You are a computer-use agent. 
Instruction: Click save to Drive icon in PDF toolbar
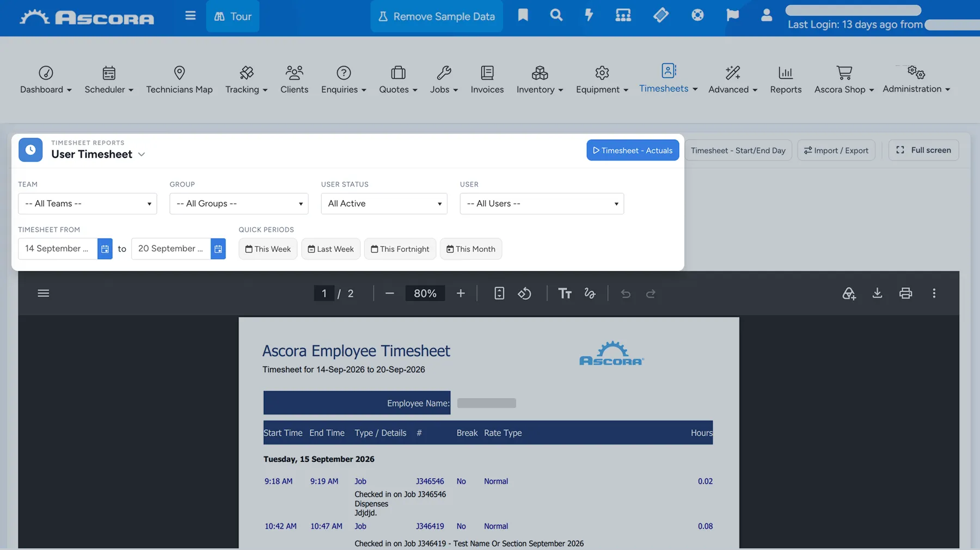[x=849, y=294]
